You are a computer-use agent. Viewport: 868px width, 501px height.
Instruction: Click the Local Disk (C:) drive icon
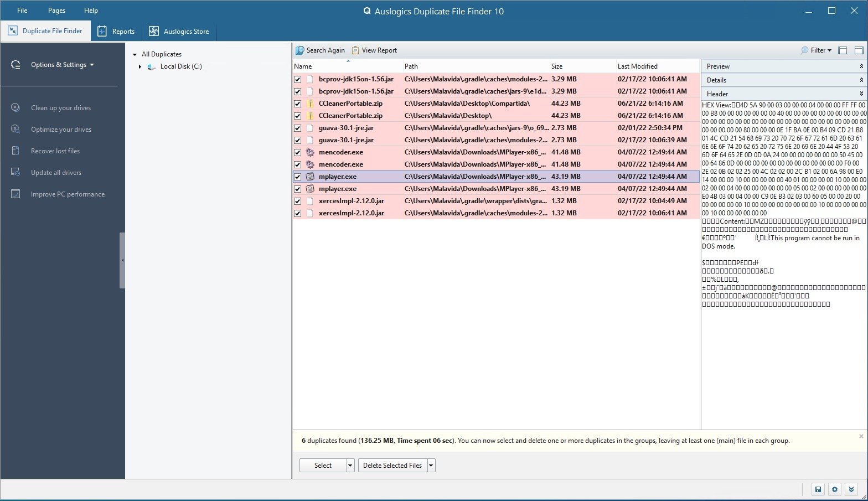(x=151, y=66)
